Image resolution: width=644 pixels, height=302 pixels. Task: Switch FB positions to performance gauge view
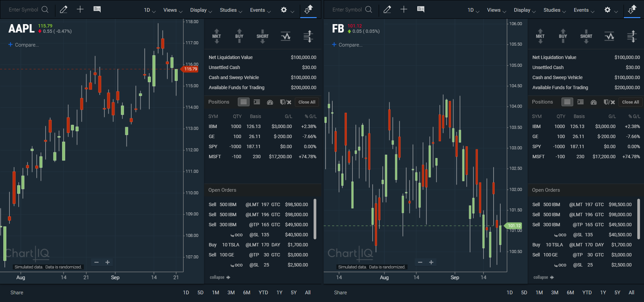(x=594, y=102)
